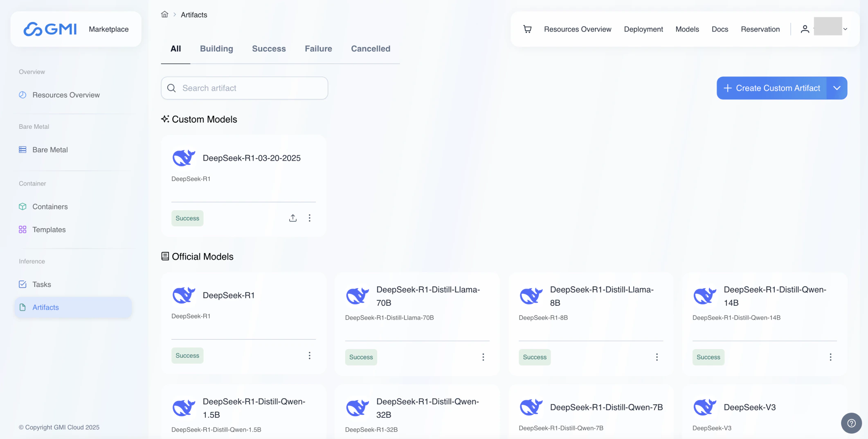Click the Tasks checkbox icon in sidebar
The width and height of the screenshot is (868, 439).
click(x=22, y=284)
